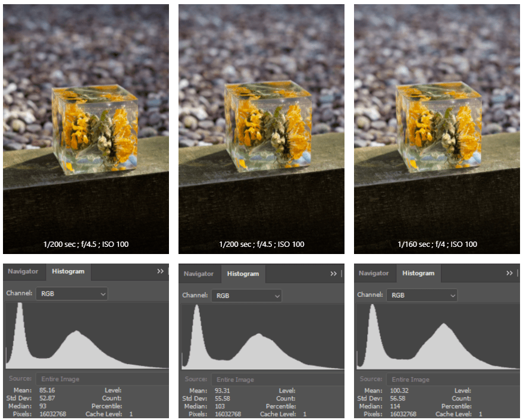
Task: Open the Navigator tab in the middle panel
Action: tap(199, 274)
